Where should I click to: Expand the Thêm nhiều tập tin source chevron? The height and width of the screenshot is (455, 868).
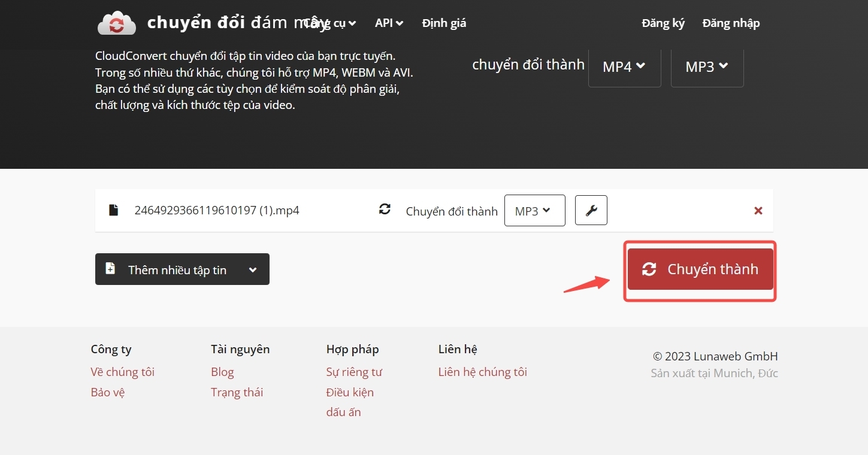point(252,269)
